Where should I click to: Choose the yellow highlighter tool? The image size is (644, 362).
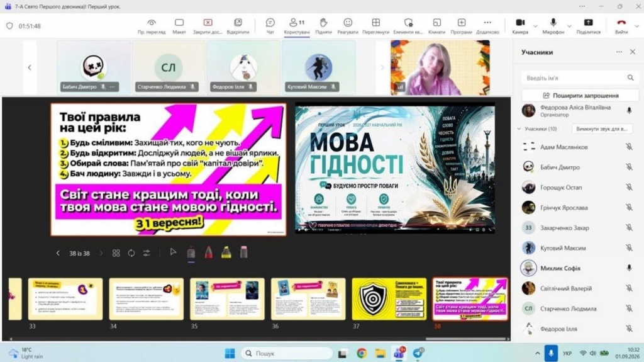[226, 252]
